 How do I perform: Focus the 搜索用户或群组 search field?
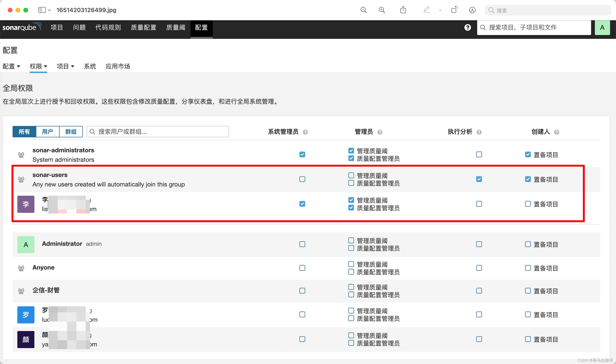[158, 132]
